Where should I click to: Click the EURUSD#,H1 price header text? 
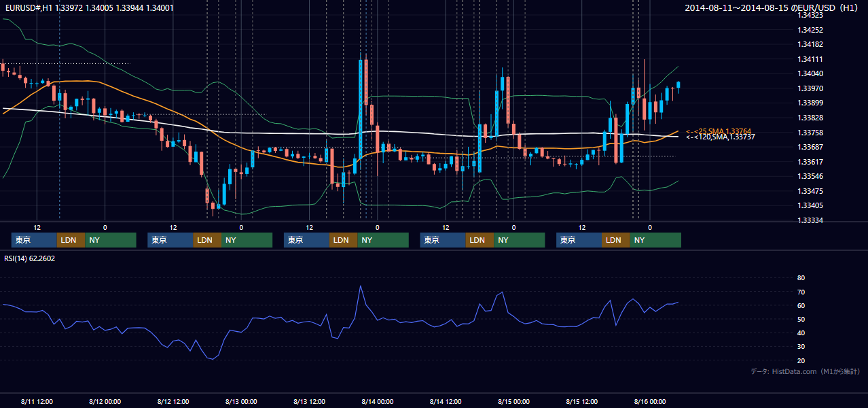pyautogui.click(x=89, y=7)
